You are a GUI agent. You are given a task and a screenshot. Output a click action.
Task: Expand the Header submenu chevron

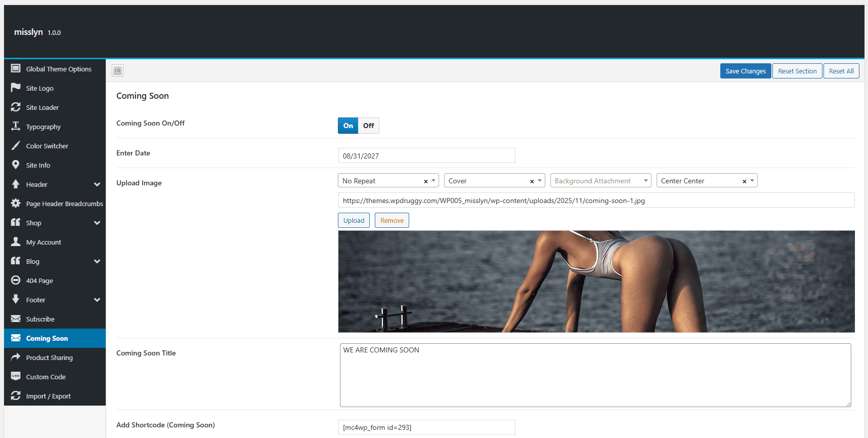97,184
